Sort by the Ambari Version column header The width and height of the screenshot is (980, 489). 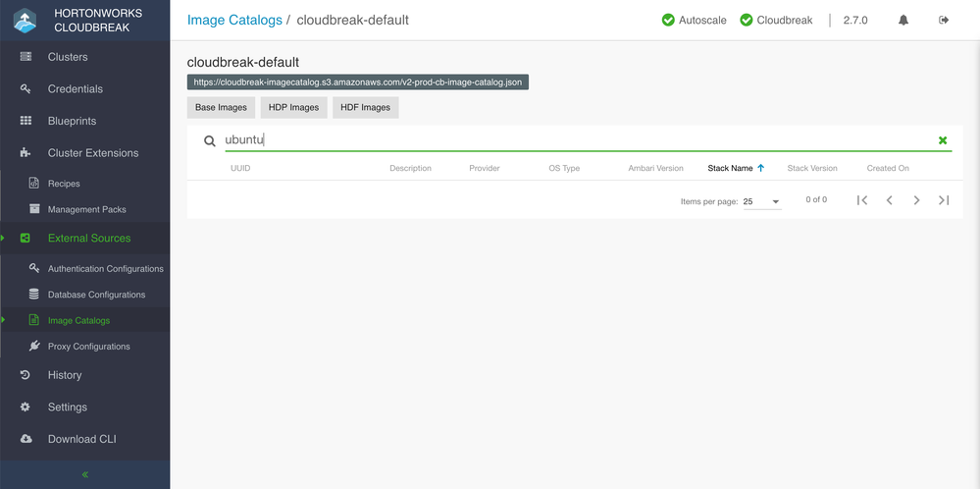[x=655, y=168]
